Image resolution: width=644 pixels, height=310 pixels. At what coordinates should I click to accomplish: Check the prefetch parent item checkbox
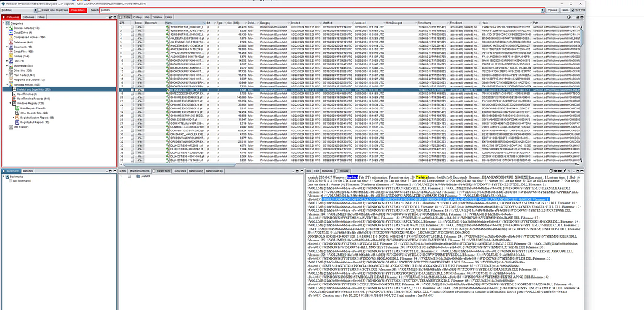pyautogui.click(x=130, y=176)
